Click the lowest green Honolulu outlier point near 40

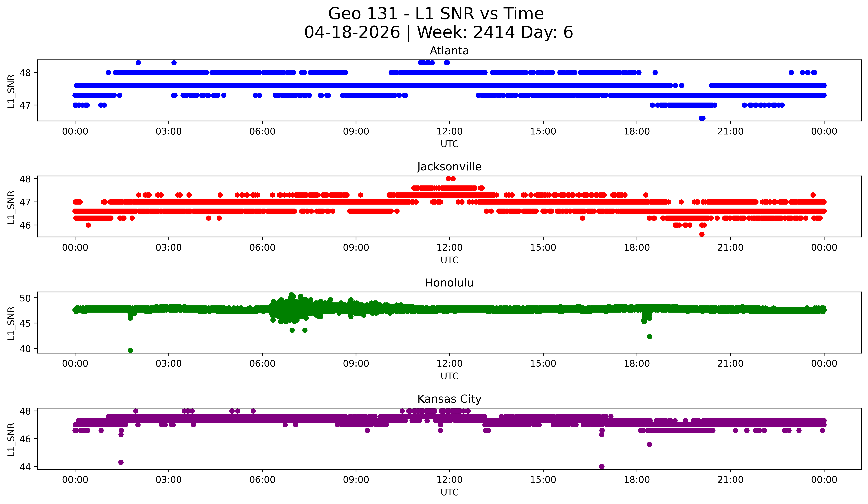coord(130,350)
